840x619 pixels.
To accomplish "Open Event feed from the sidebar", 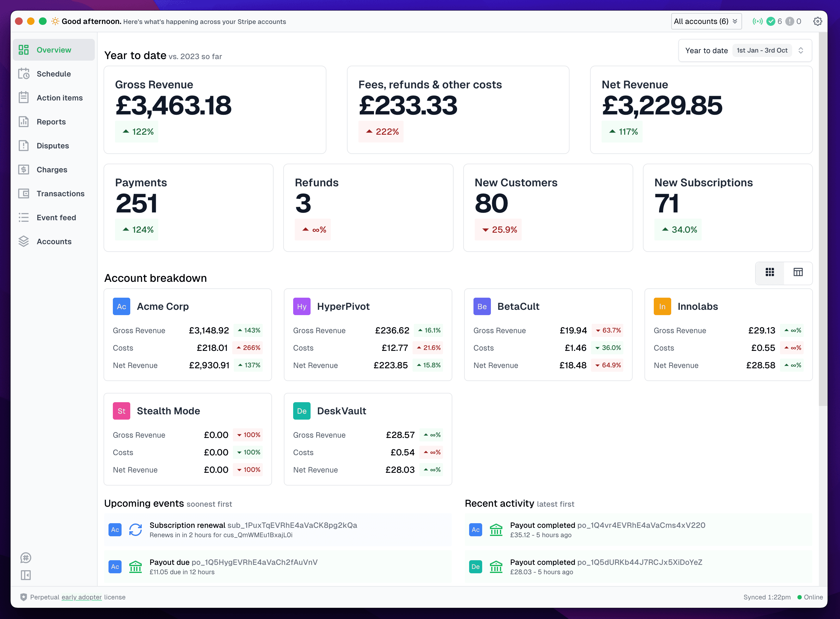I will pyautogui.click(x=53, y=218).
